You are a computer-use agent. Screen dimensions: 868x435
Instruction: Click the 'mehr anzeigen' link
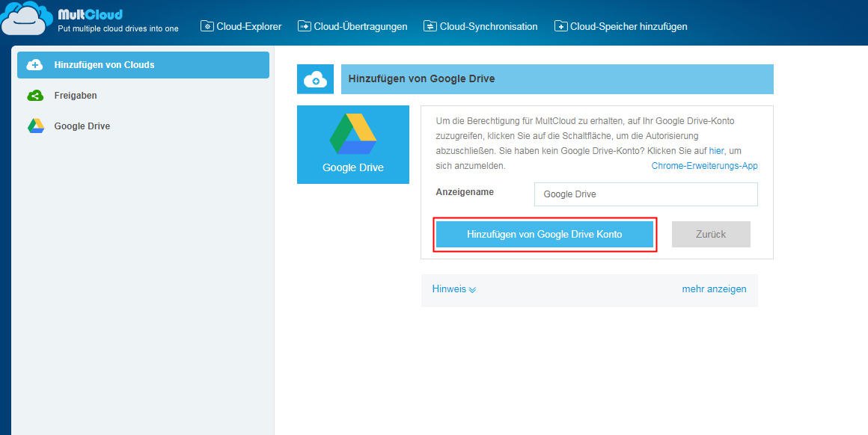pos(714,289)
